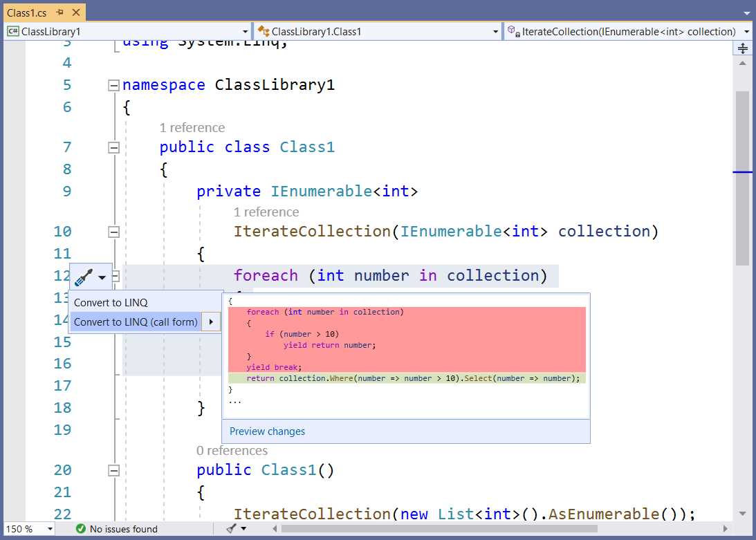
Task: Click the method icon beside IterateCollection
Action: 512,31
